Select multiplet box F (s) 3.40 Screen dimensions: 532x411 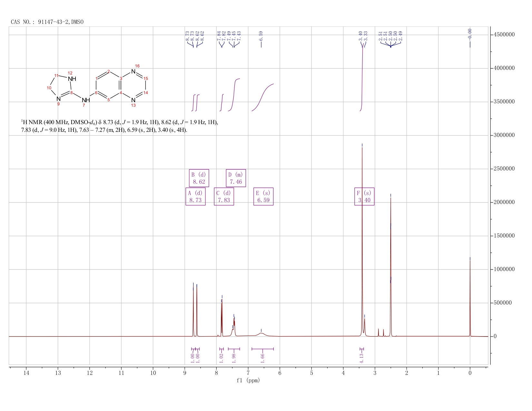pos(364,196)
